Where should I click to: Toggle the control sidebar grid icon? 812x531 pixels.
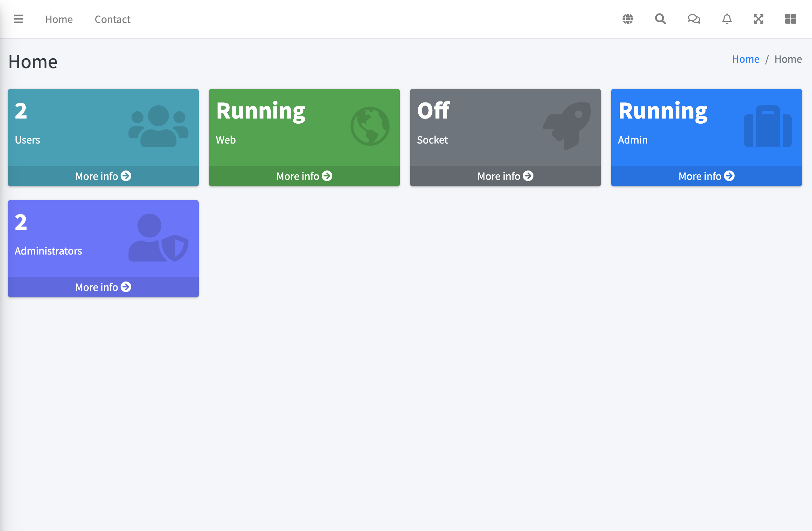[790, 19]
